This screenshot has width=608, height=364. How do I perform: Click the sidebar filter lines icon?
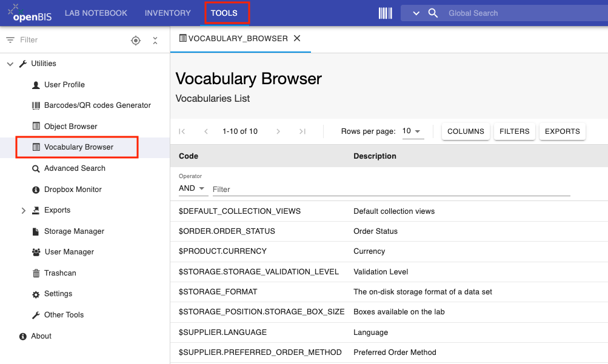(x=10, y=40)
